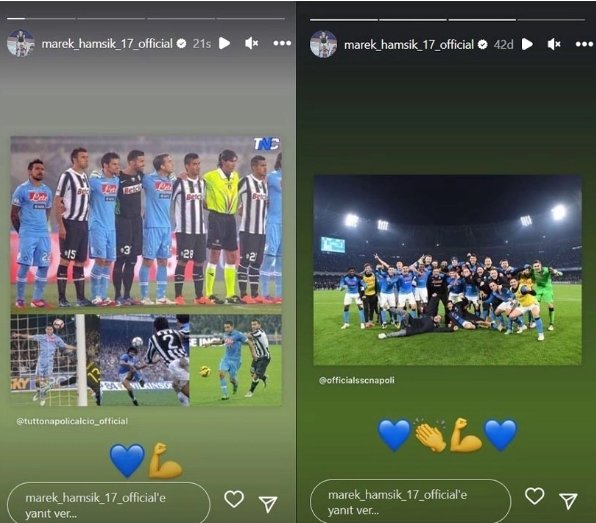Unmute sound on the left story
Viewport: 596px width, 523px height.
point(252,43)
